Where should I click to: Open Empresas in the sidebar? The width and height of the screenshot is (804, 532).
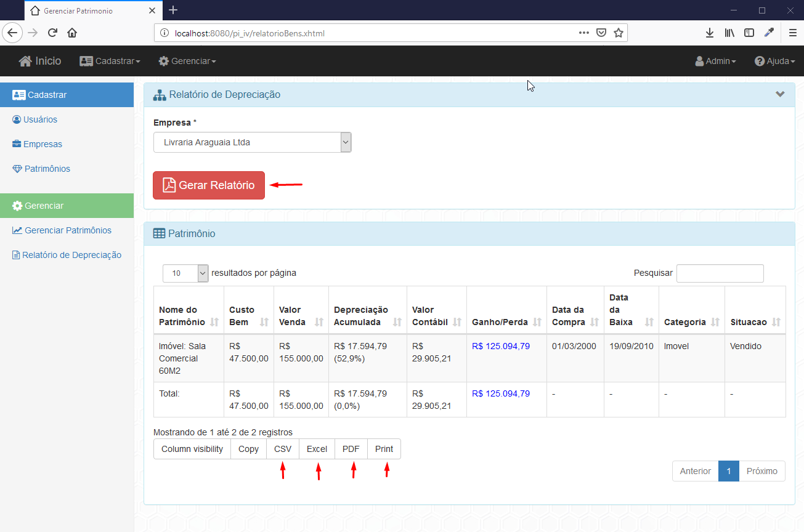click(x=38, y=144)
